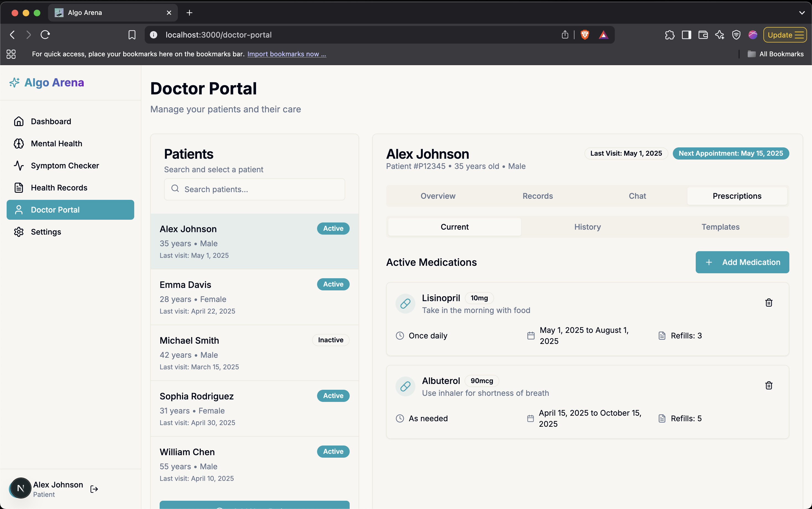
Task: Open Dashboard from the sidebar home icon
Action: 19,121
